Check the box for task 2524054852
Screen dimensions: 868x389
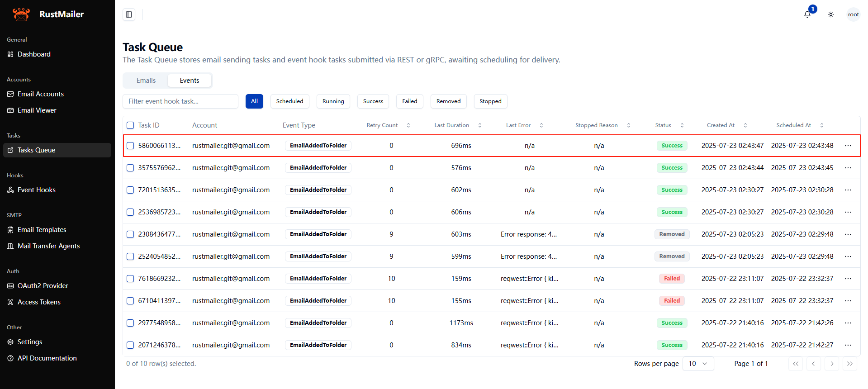pos(130,256)
